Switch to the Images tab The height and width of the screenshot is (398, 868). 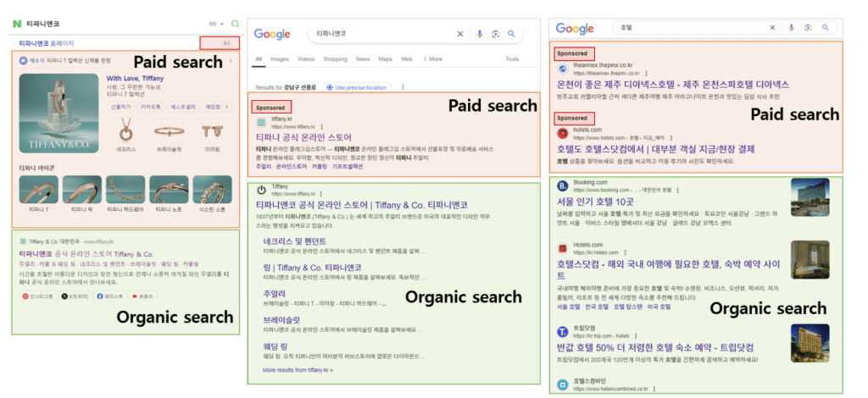pos(280,58)
